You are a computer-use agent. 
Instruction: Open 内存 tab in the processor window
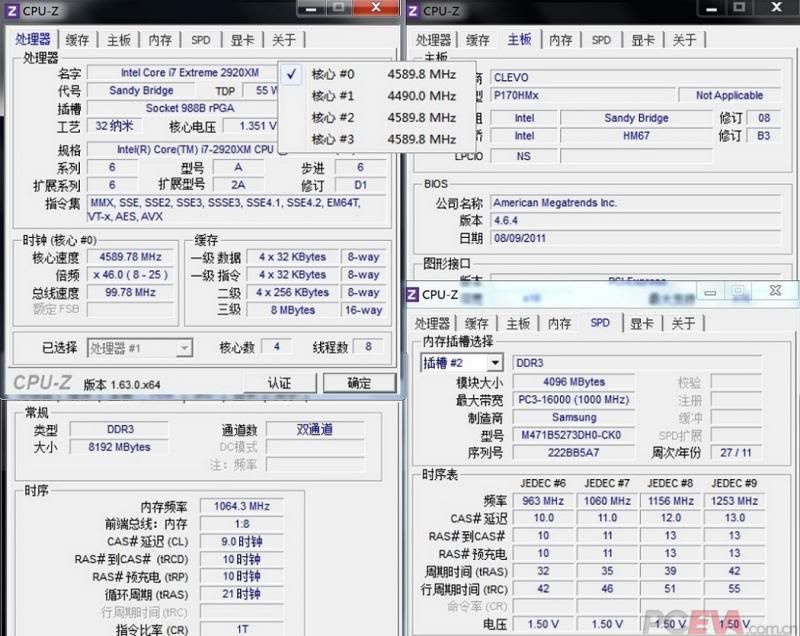pyautogui.click(x=160, y=40)
